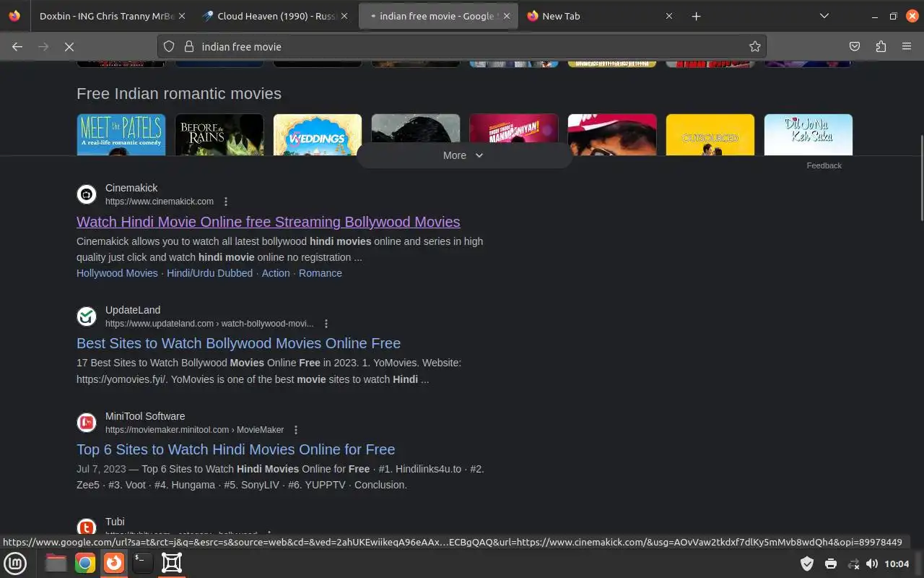The height and width of the screenshot is (578, 924).
Task: Open the Save to Pocket button
Action: pyautogui.click(x=855, y=46)
